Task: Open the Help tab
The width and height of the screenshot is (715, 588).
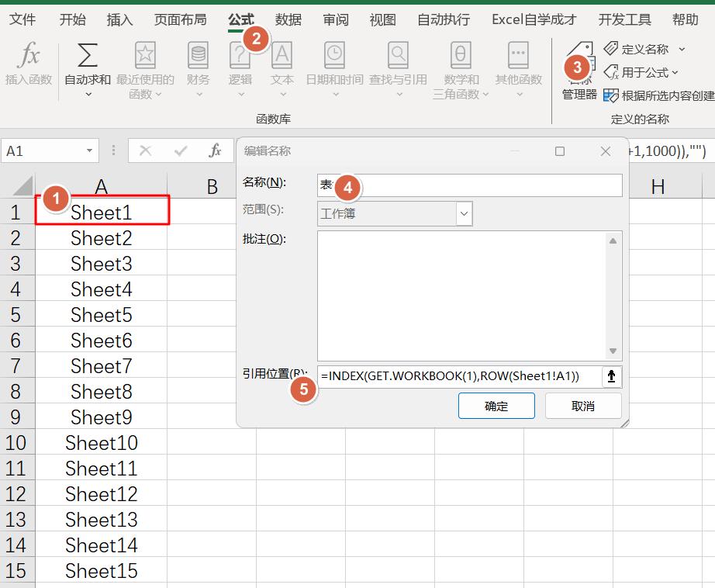Action: [x=686, y=19]
